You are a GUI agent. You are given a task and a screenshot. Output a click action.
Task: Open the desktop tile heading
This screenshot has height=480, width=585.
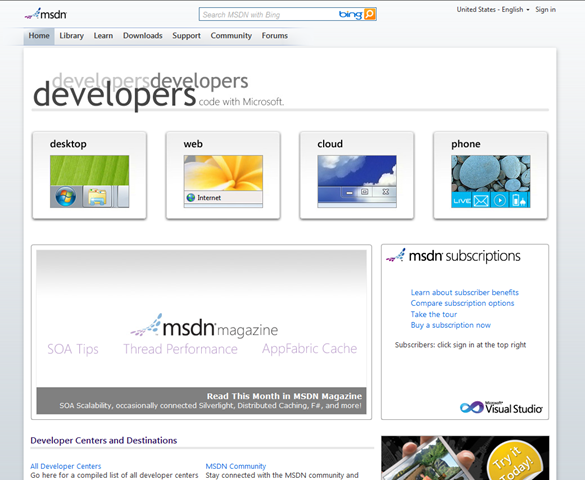click(x=68, y=144)
